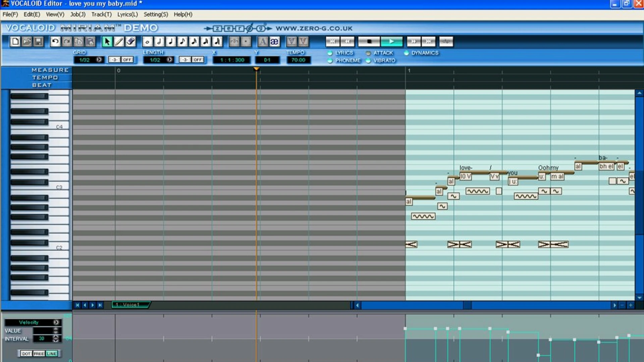Open the Lyrics(L) menu
The image size is (644, 362).
(127, 14)
